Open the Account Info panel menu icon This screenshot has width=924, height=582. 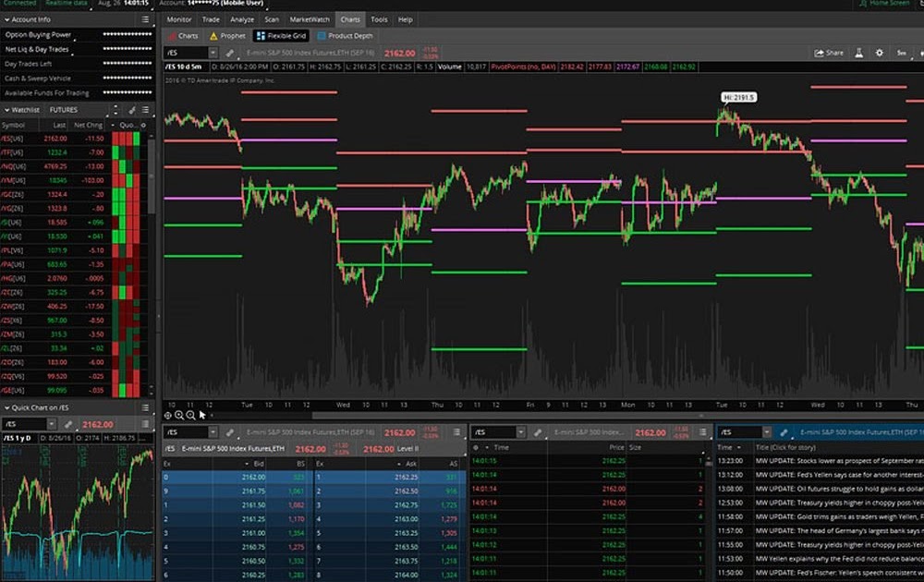(x=146, y=19)
